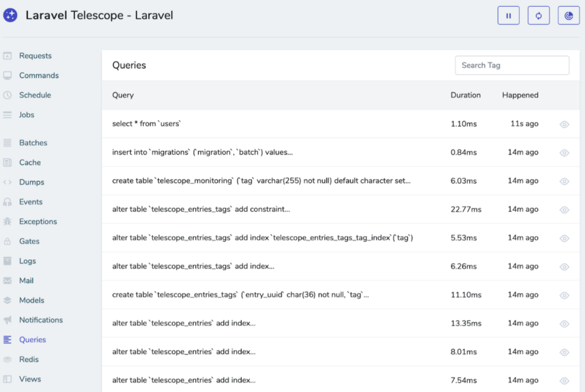Open Gates via its lock icon
Screen dimensions: 585x392
point(7,242)
